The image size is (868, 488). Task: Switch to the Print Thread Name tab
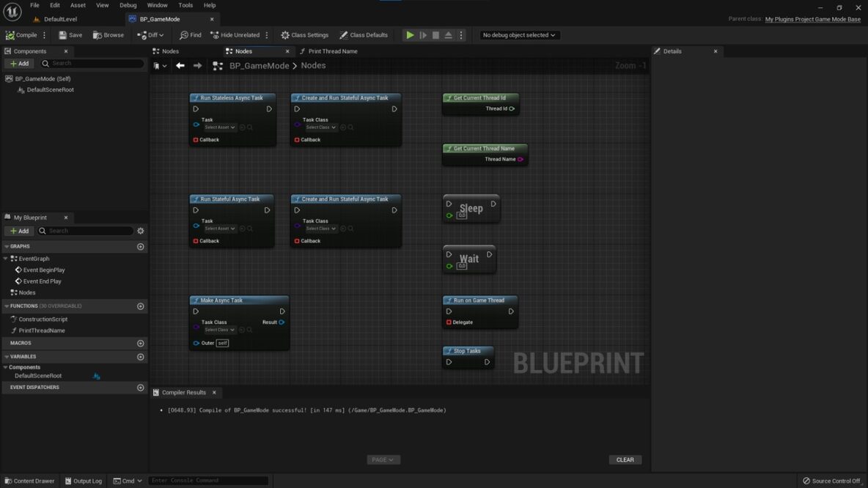pyautogui.click(x=331, y=51)
